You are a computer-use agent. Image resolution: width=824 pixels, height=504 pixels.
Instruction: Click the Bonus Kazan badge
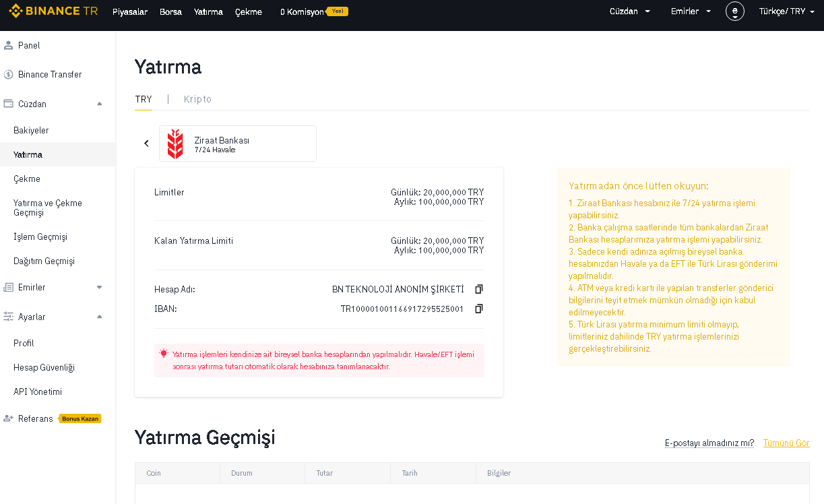(80, 418)
